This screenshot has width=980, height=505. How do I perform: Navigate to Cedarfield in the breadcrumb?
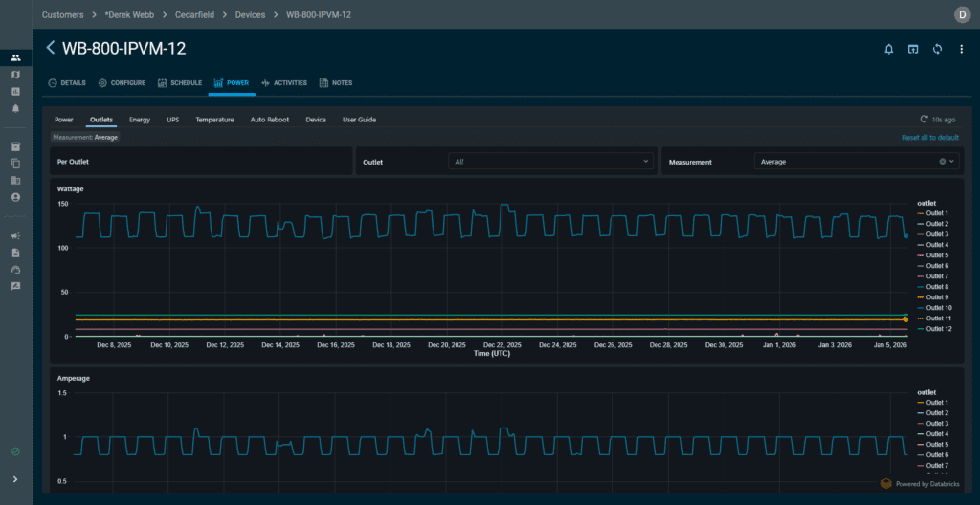coord(193,14)
